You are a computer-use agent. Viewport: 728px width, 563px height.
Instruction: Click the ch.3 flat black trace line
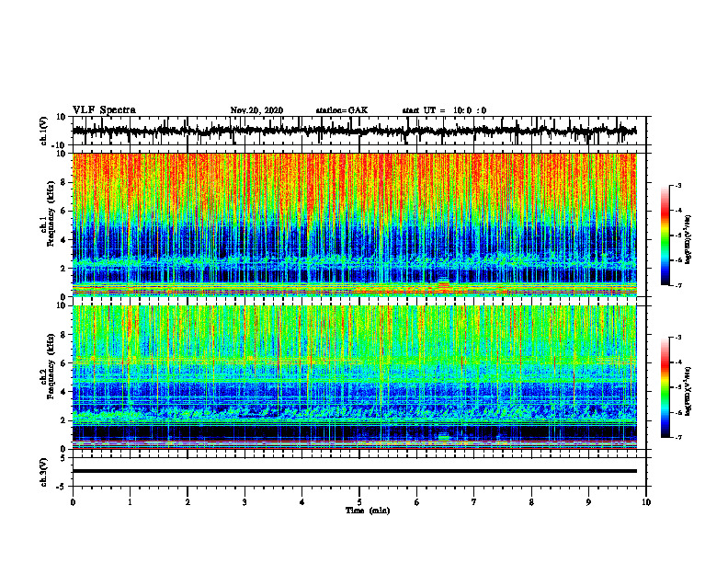click(x=354, y=471)
